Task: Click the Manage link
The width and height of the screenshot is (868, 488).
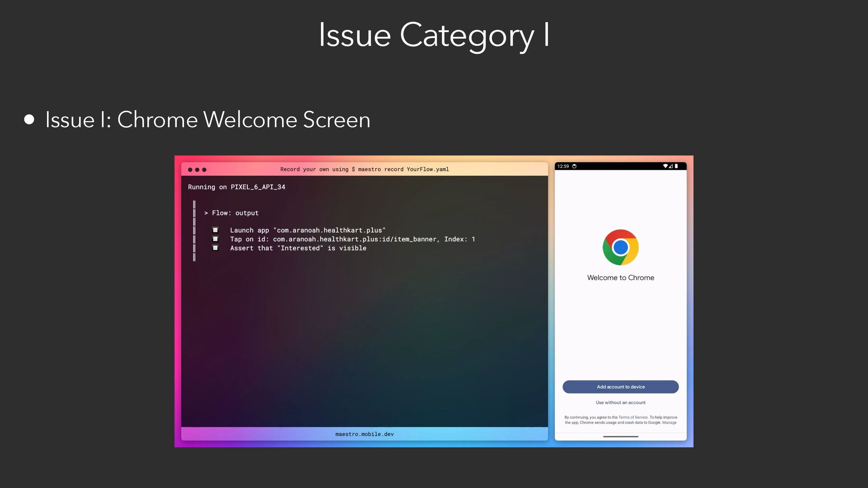Action: [x=669, y=423]
